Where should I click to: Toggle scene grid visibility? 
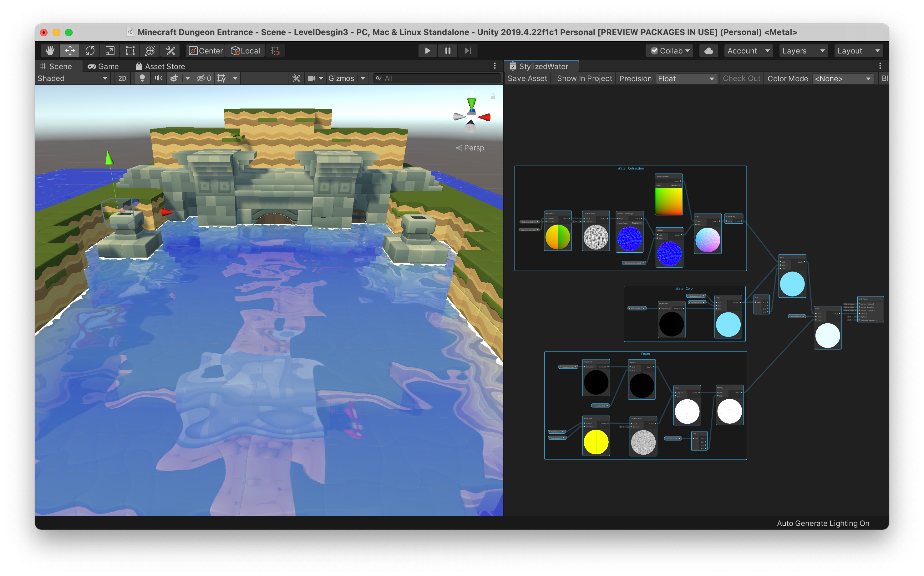221,78
